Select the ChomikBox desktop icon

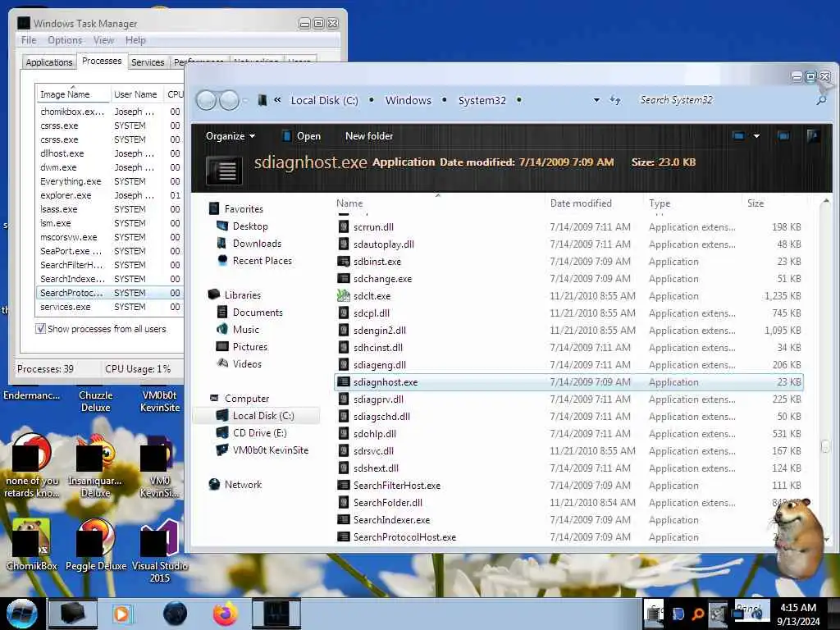click(31, 545)
